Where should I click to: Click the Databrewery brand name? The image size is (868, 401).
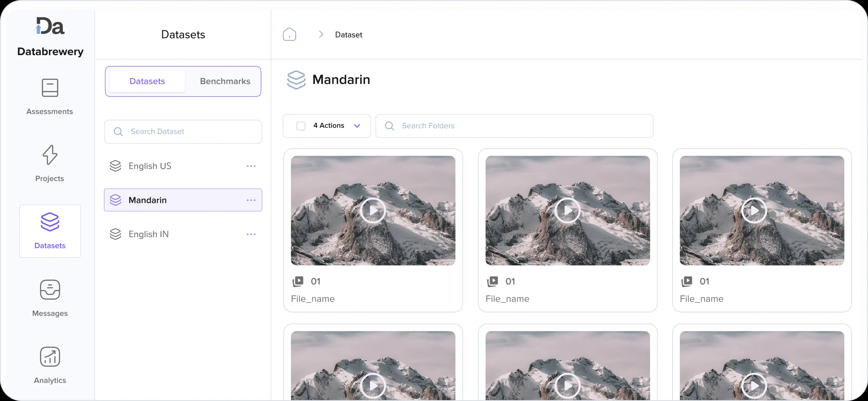click(50, 51)
